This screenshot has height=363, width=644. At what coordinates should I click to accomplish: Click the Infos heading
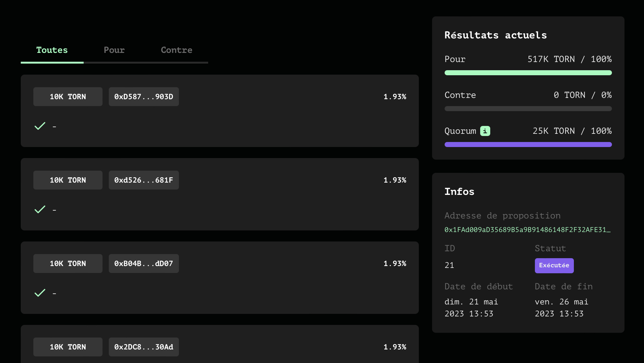pos(459,191)
